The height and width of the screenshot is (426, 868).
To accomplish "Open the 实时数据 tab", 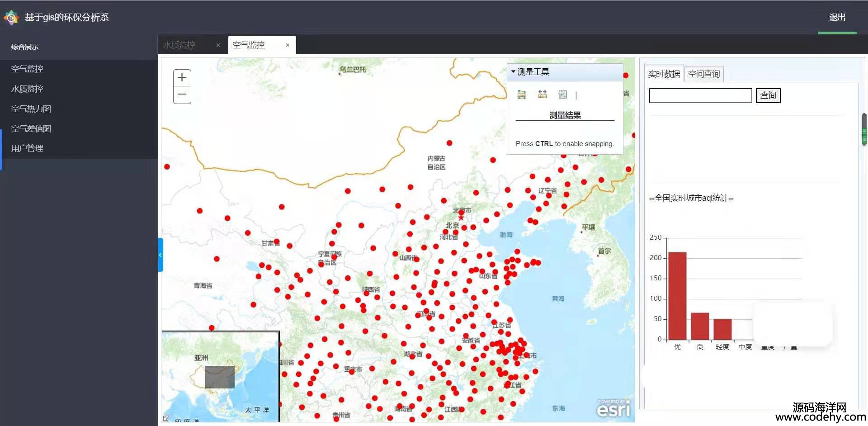I will click(664, 74).
